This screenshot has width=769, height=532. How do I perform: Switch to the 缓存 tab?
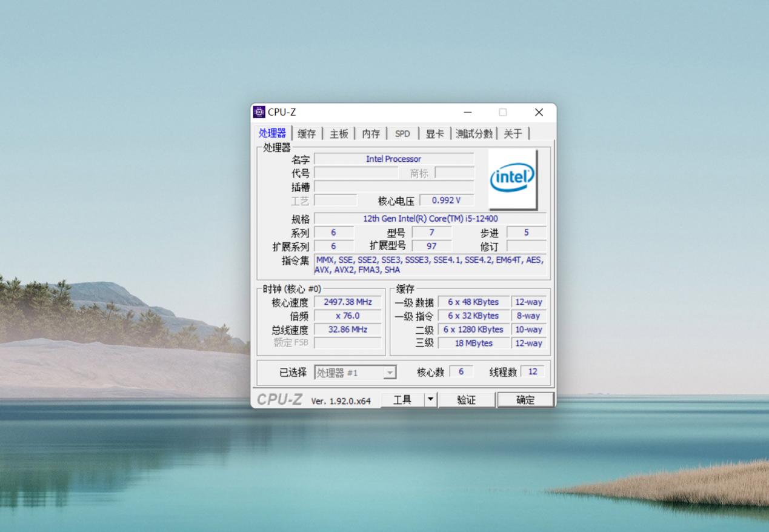pyautogui.click(x=306, y=133)
